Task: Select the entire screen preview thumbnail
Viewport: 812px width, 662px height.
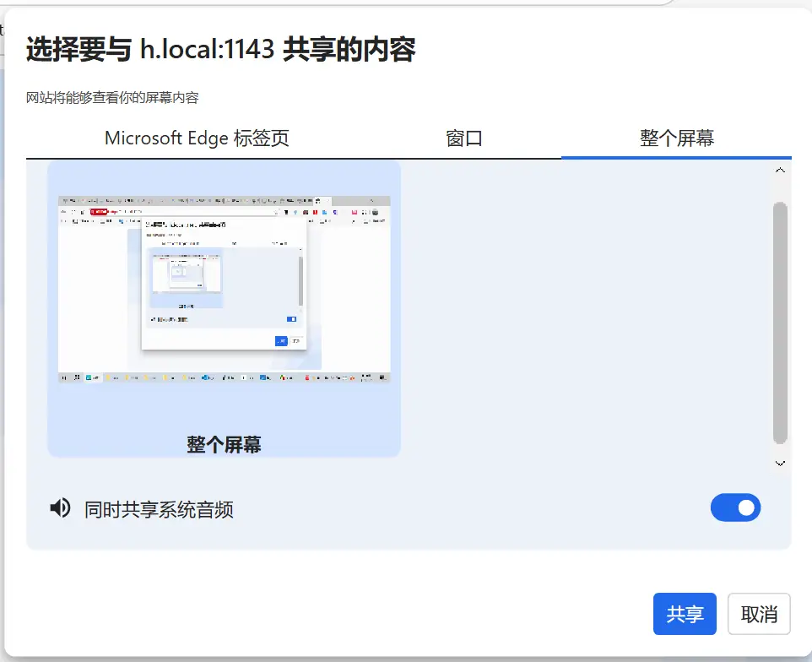Action: point(224,291)
